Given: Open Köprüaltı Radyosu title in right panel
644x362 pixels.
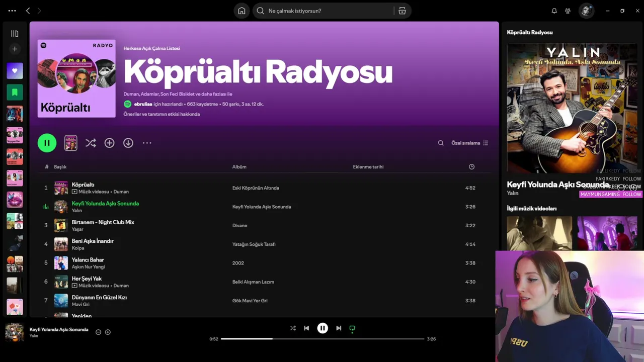Looking at the screenshot, I should [530, 32].
